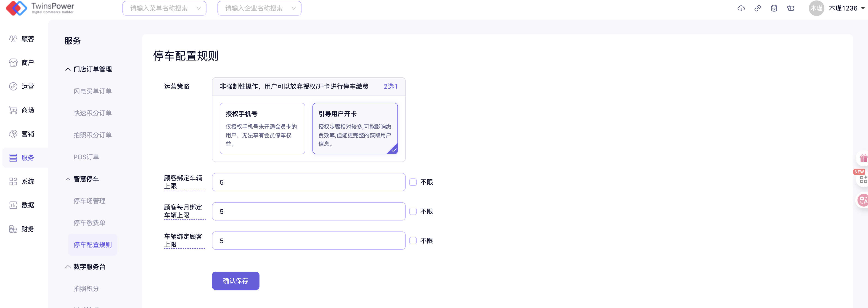Check 不限 for 顾客绑定车辆上限
This screenshot has width=868, height=308.
(413, 182)
